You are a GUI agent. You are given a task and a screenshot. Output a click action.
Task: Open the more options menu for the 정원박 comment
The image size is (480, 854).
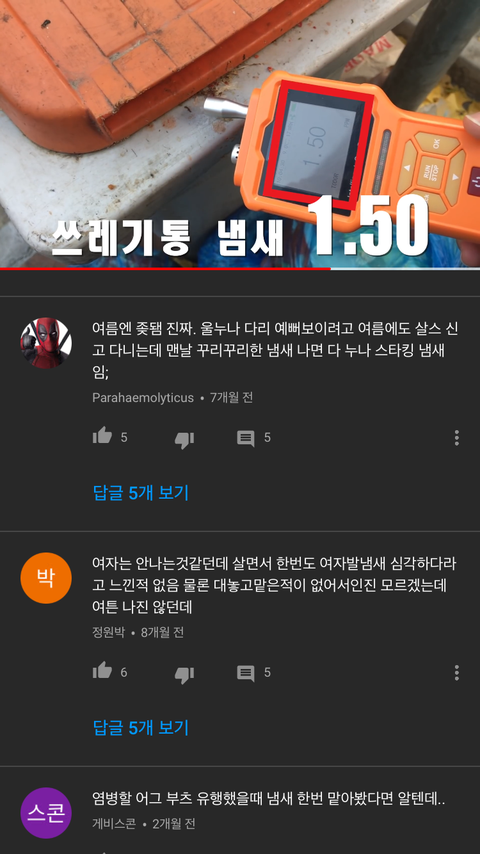(x=457, y=673)
